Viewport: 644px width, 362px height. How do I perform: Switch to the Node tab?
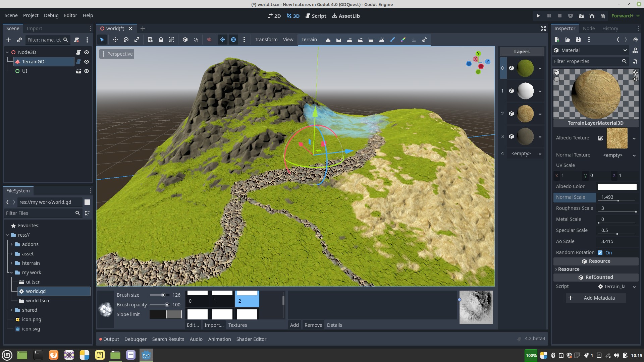tap(589, 28)
